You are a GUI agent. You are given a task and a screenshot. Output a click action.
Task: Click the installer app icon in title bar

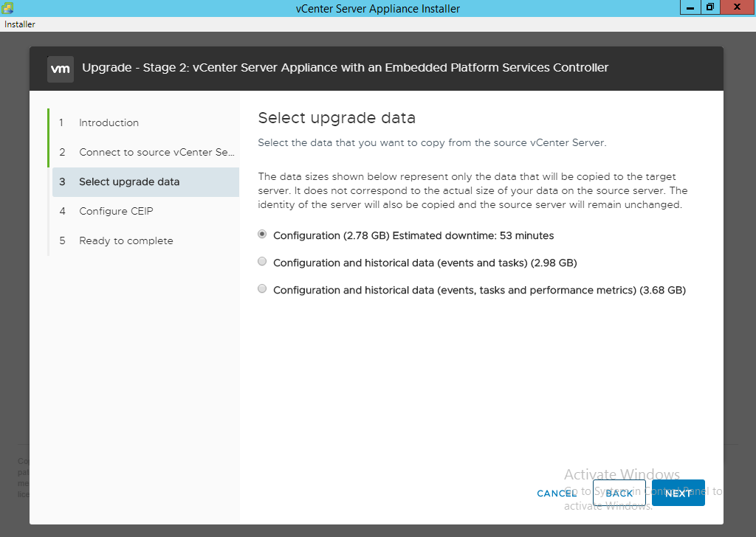[7, 7]
